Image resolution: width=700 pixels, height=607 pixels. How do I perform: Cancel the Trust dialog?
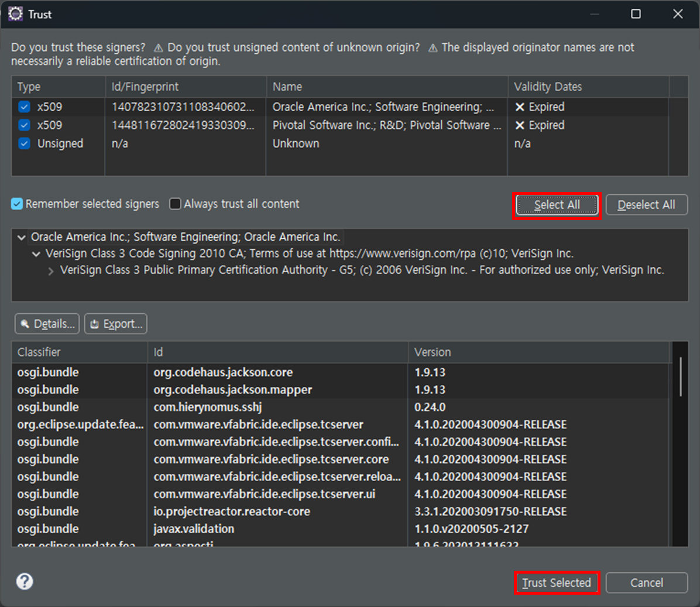646,583
